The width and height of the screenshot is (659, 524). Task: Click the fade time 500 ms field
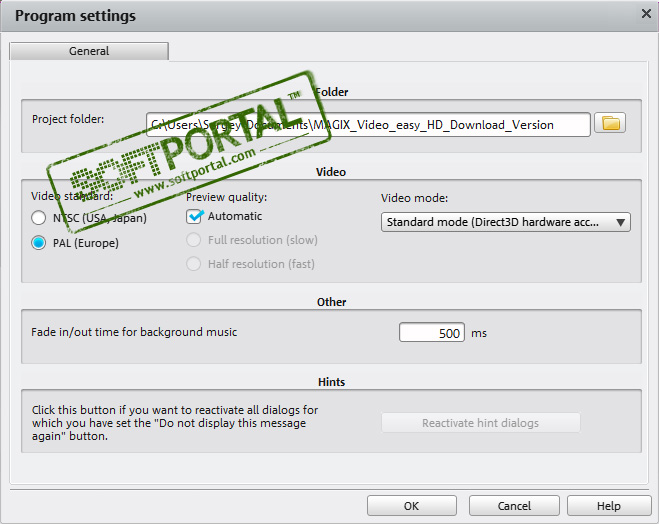pyautogui.click(x=432, y=332)
